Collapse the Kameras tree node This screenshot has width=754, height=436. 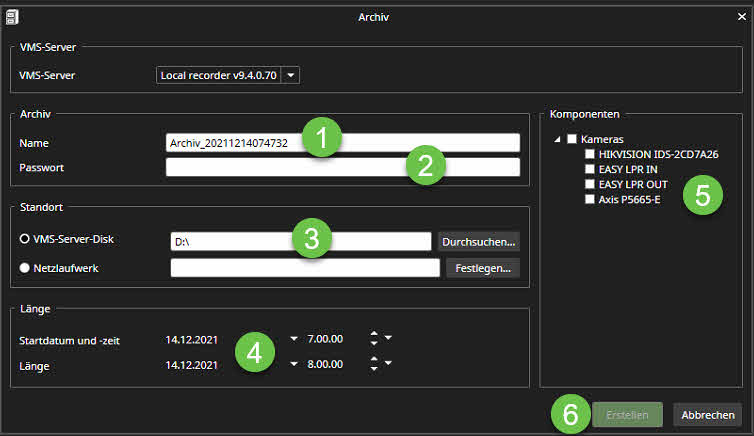coord(556,139)
